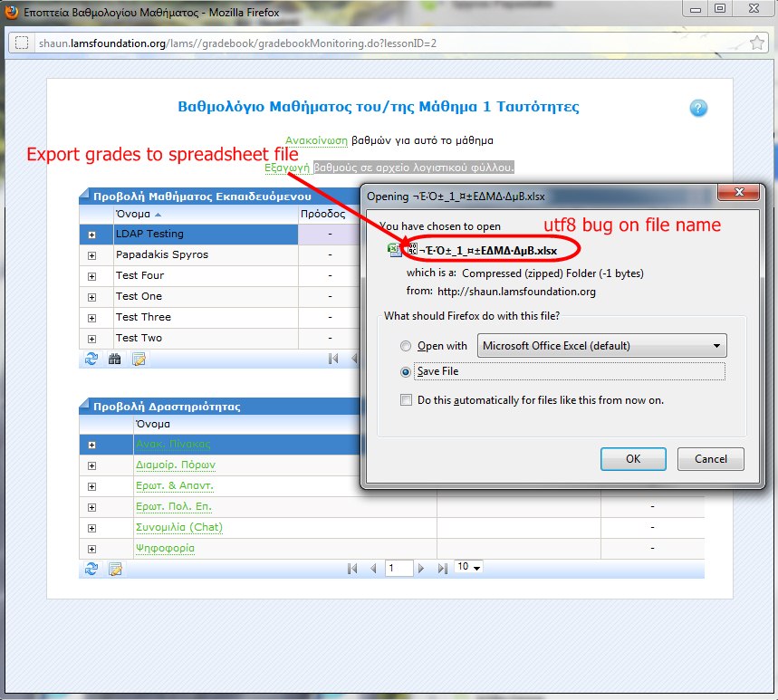Click the edit notepad icon in learner grid toolbar
The image size is (778, 700).
[x=139, y=359]
